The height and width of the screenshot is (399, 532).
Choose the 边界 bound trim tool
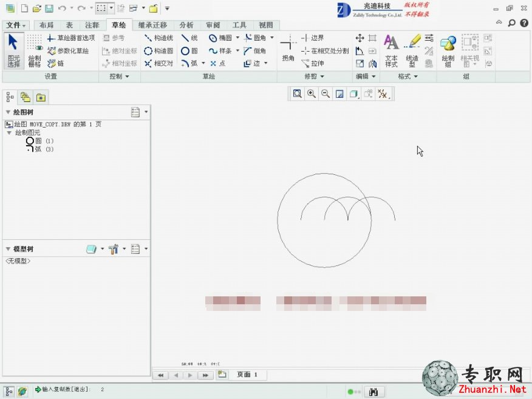tap(313, 38)
